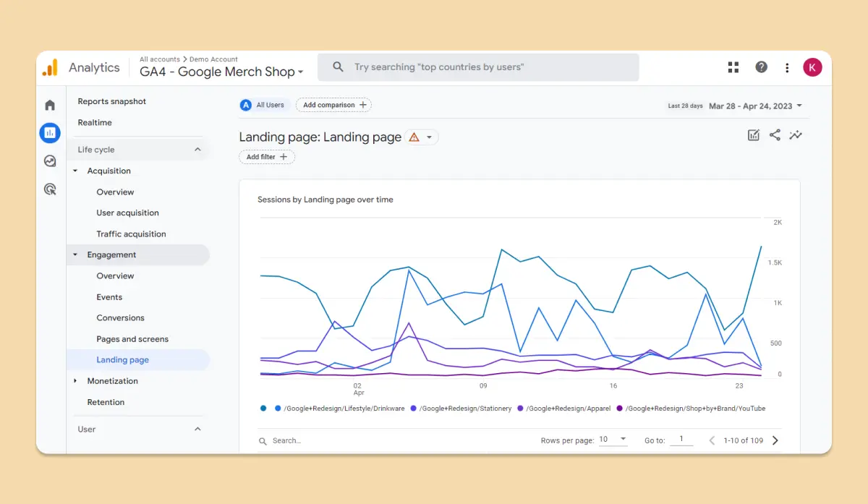Go to next page of table rows

coord(775,440)
